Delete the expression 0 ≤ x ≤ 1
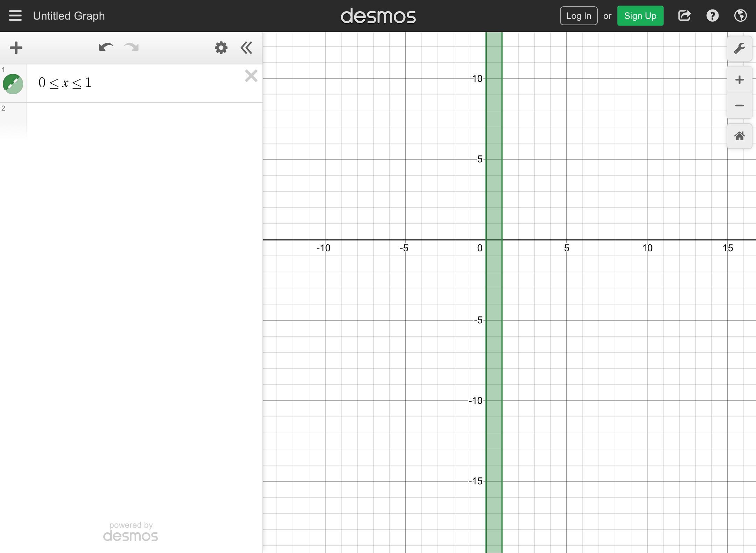Image resolution: width=756 pixels, height=553 pixels. coord(251,76)
